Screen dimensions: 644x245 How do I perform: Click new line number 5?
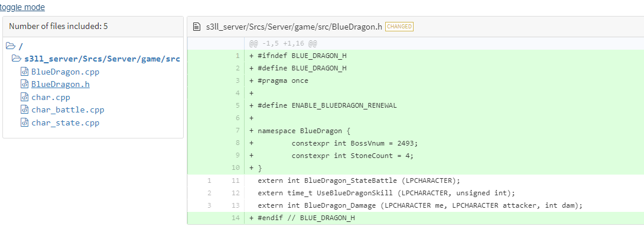(x=238, y=105)
